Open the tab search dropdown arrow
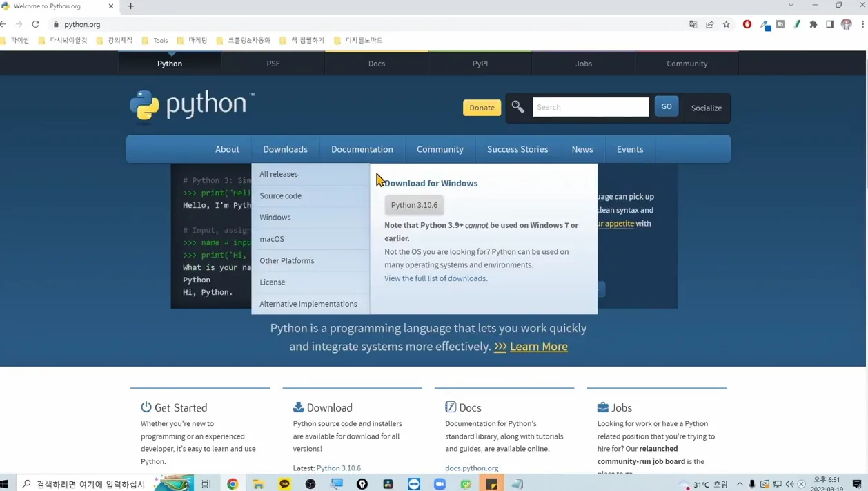The height and width of the screenshot is (491, 868). click(x=791, y=6)
